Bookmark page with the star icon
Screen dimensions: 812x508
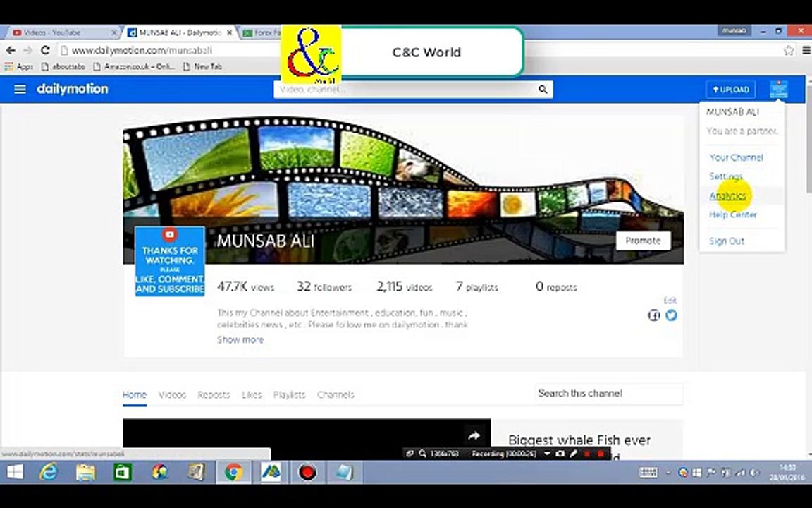tap(788, 50)
